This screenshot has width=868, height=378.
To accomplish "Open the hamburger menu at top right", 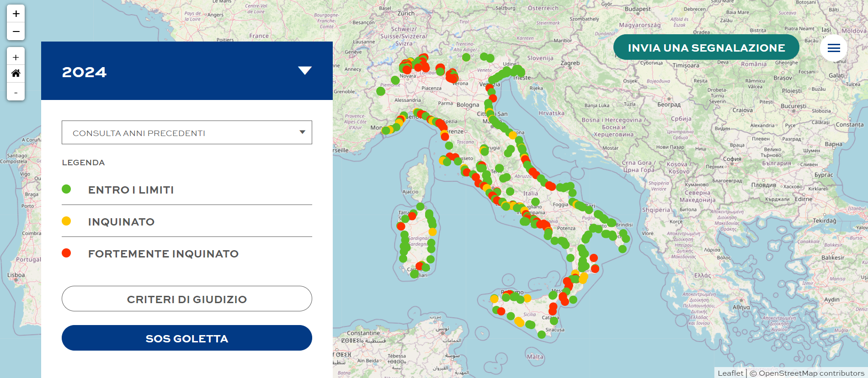I will tap(834, 48).
